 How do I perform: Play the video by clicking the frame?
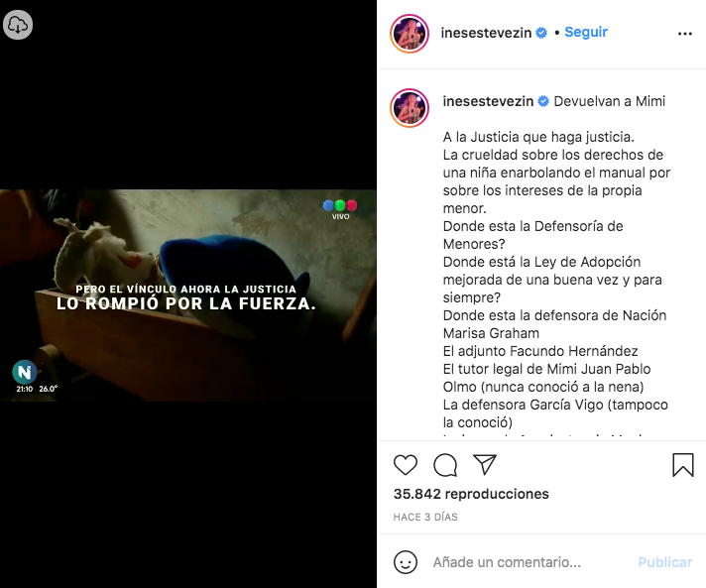pos(188,295)
